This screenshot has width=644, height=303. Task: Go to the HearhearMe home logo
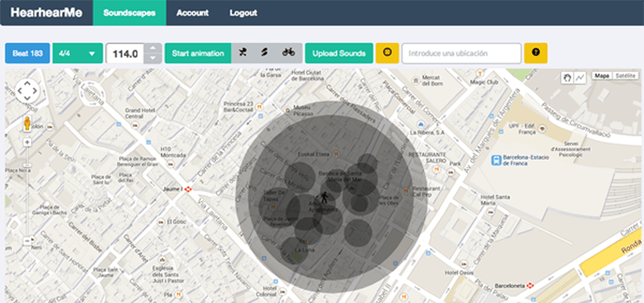click(x=47, y=13)
